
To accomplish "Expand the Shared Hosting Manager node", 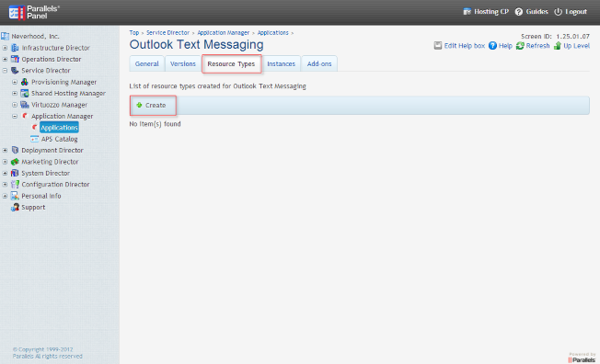I will 15,93.
